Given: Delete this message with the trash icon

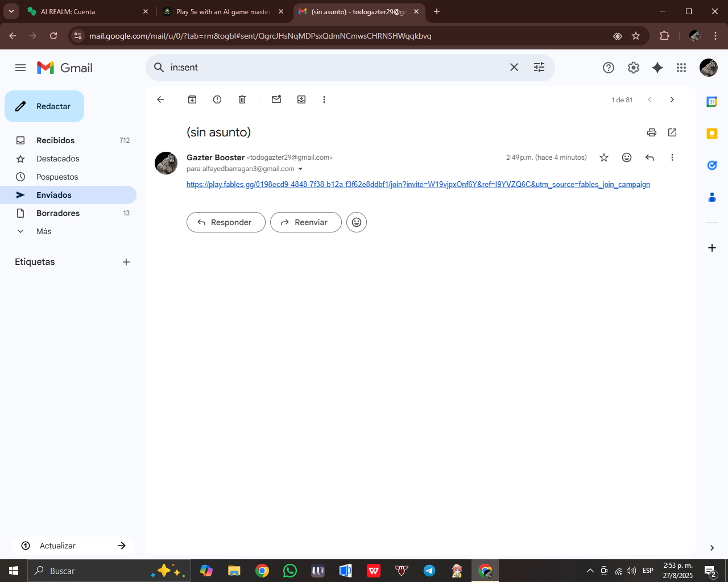Looking at the screenshot, I should click(x=242, y=99).
